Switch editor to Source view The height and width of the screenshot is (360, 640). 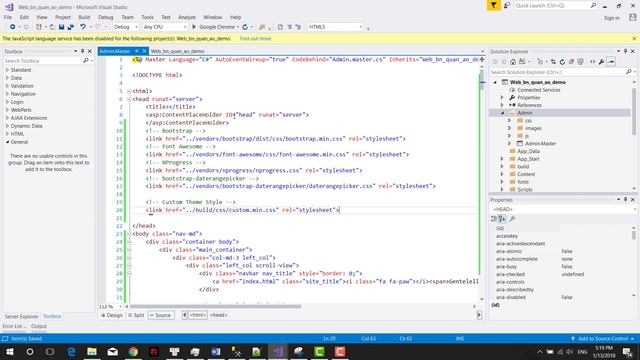pos(160,315)
